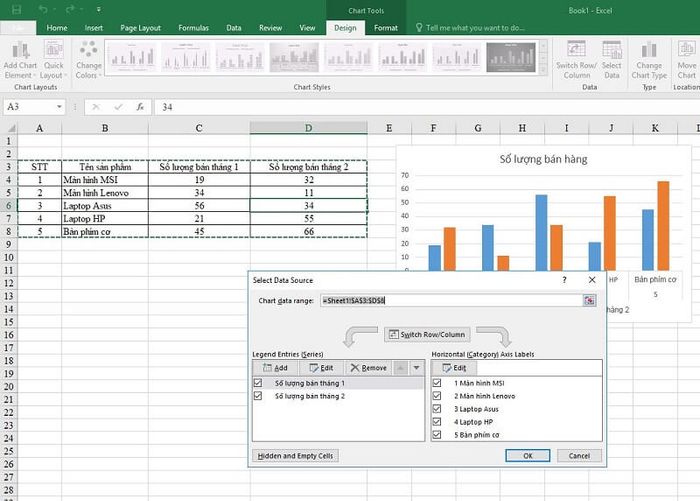700x501 pixels.
Task: Click chart title Số lượng bán hàng
Action: [543, 159]
